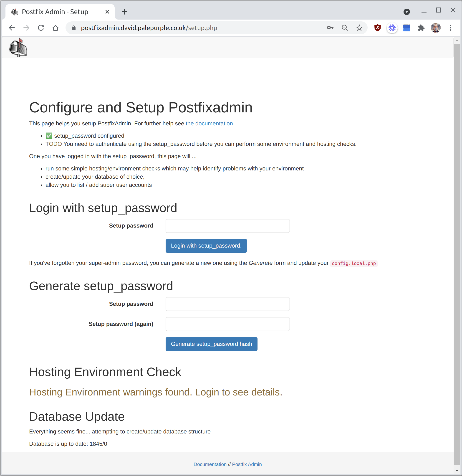The image size is (462, 476).
Task: Click the 'Documentation' footer link
Action: [x=209, y=464]
